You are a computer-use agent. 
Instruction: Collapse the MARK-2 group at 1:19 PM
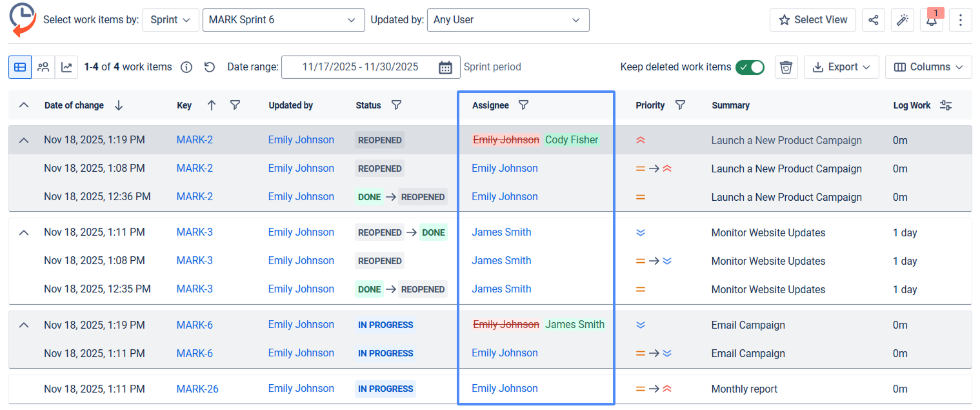tap(24, 140)
